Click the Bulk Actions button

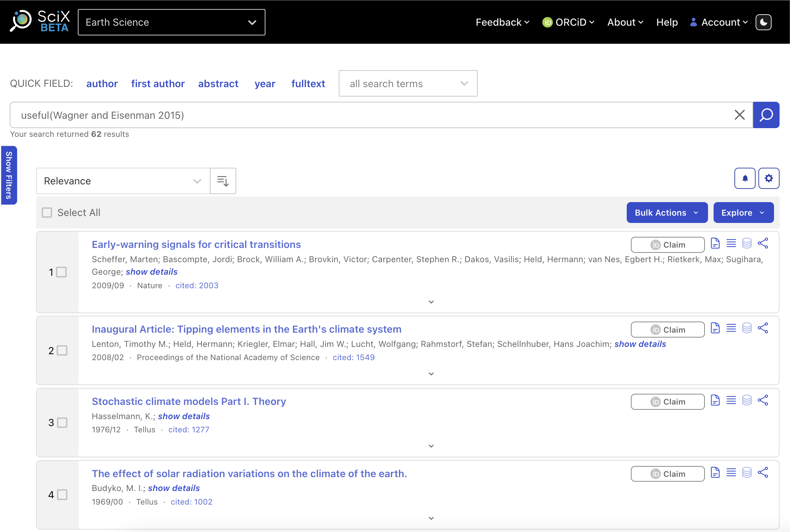[x=667, y=213]
